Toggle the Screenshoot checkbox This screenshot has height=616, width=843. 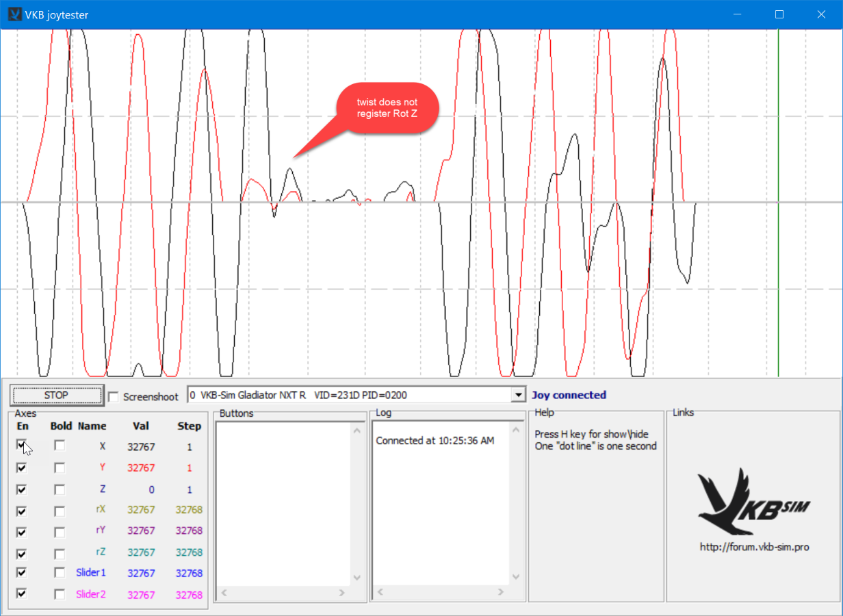coord(114,396)
